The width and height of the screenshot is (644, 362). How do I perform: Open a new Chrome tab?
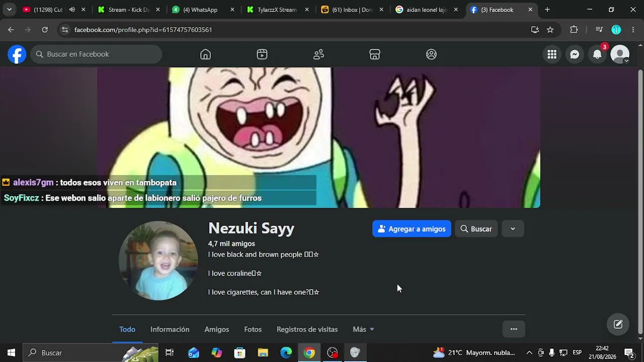(x=547, y=10)
